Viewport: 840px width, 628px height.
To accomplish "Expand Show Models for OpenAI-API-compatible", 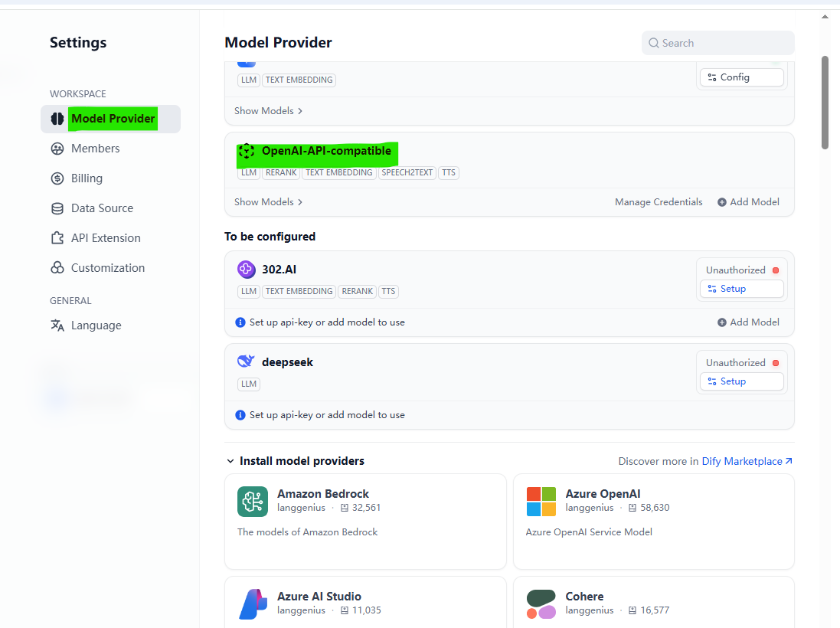I will (x=269, y=202).
